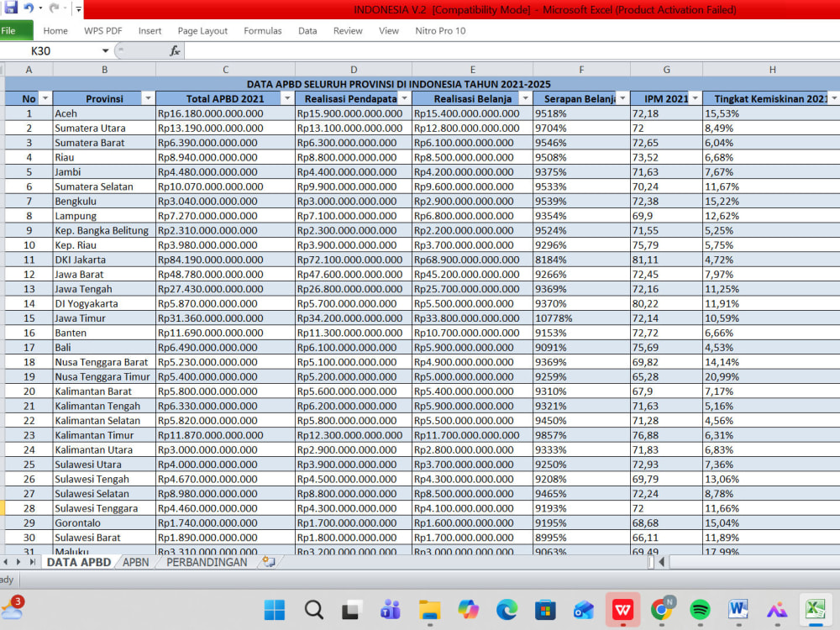Open Serapan Belanja filter dropdown

622,98
